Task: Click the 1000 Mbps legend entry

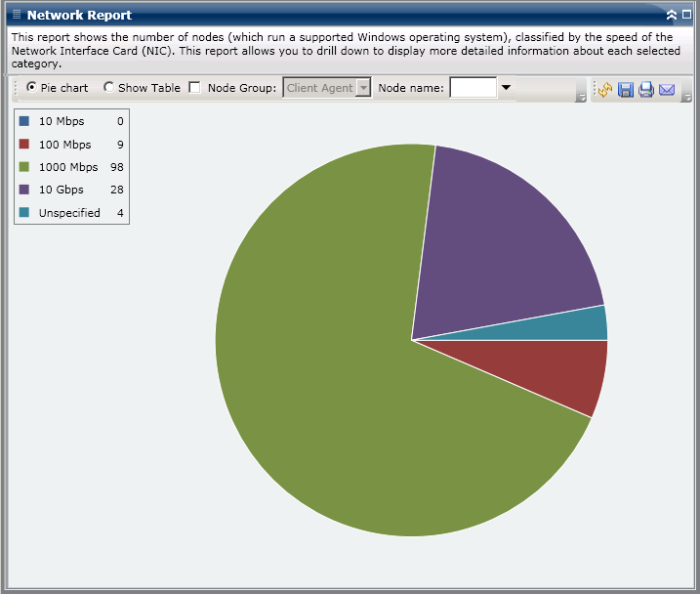Action: (68, 167)
